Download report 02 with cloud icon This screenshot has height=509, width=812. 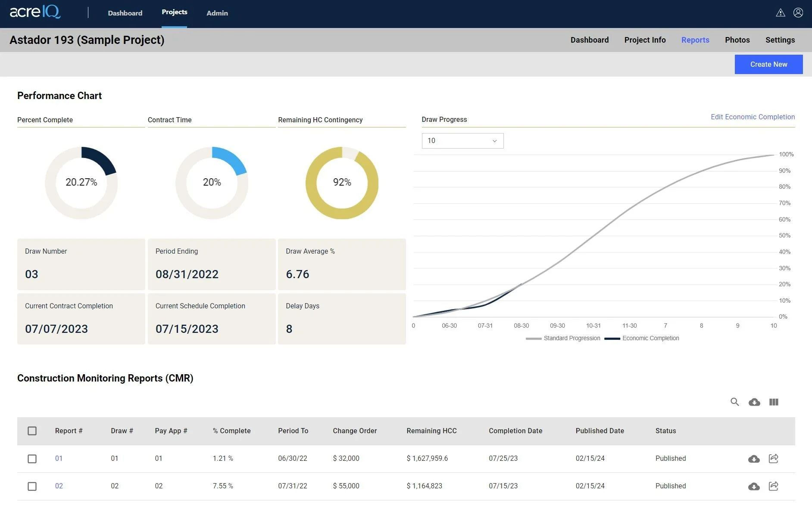[x=754, y=487]
